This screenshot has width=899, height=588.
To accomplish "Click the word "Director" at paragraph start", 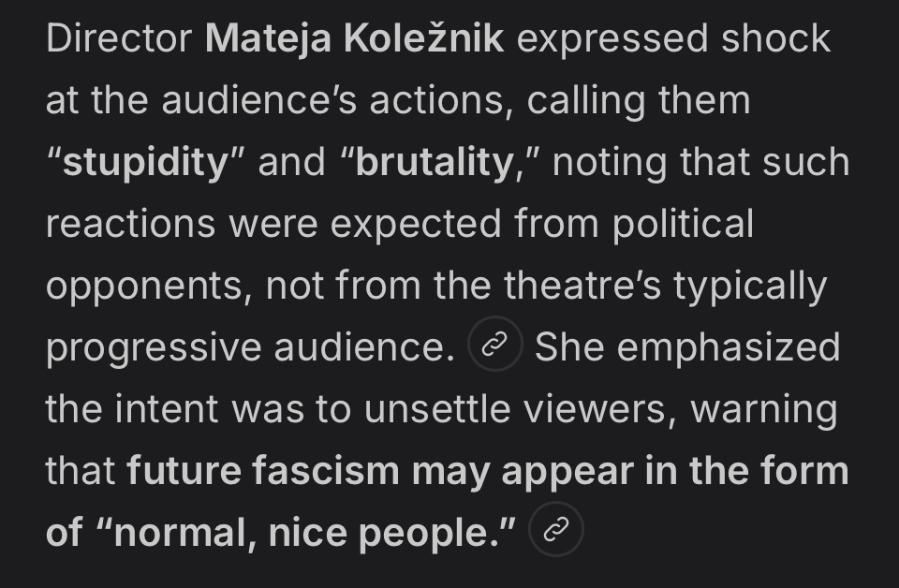I will click(x=118, y=38).
